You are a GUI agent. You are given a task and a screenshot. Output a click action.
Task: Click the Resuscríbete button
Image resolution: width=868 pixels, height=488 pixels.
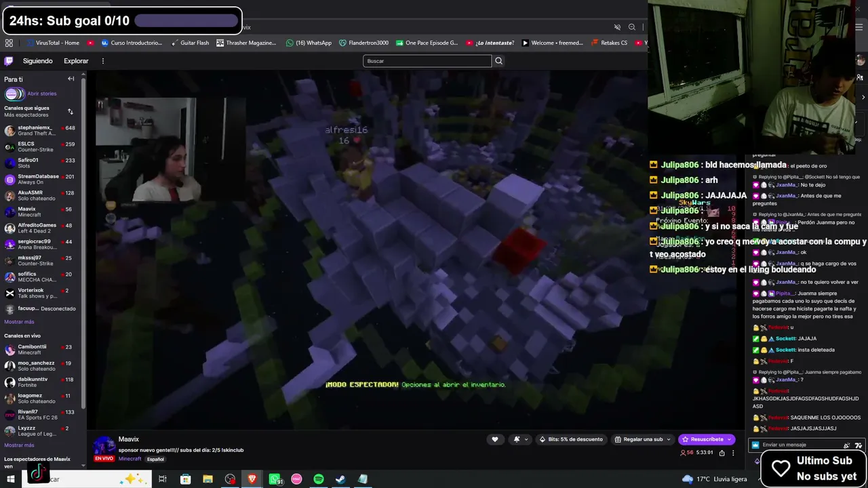point(707,439)
